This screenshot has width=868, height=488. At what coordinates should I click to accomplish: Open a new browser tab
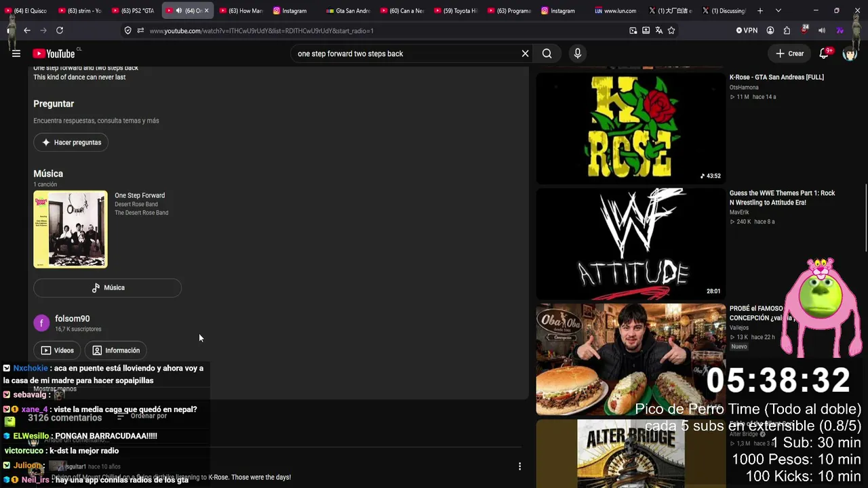(760, 11)
